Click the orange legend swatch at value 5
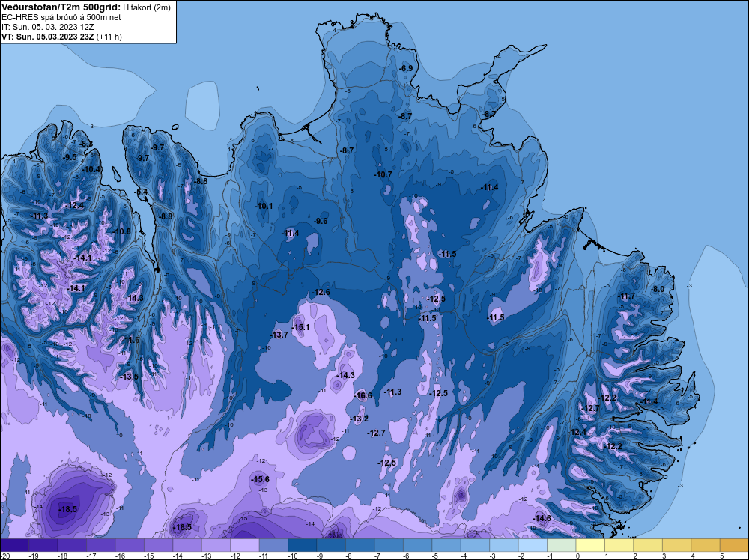This screenshot has height=560, width=749. (734, 545)
